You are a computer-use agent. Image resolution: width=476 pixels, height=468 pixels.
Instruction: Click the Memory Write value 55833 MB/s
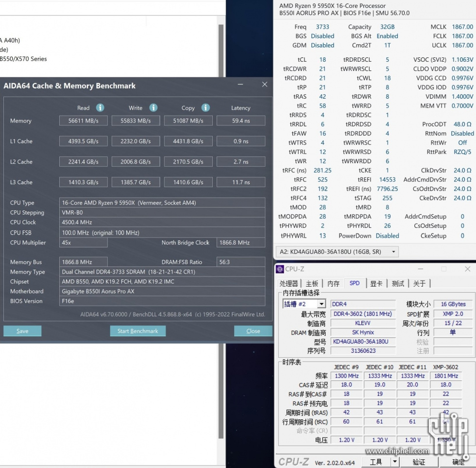tap(136, 121)
